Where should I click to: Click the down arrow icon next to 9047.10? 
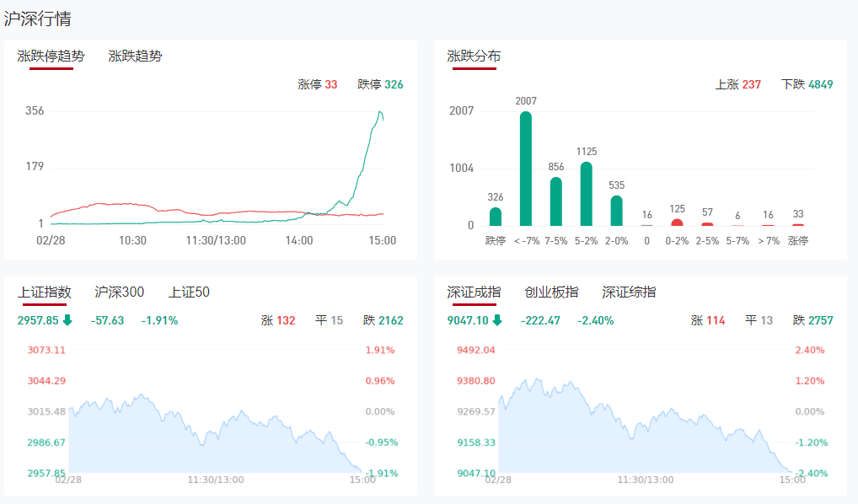tap(497, 320)
